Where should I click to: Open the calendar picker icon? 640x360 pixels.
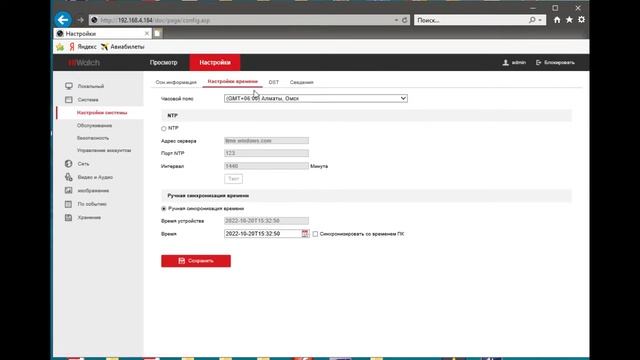point(305,233)
